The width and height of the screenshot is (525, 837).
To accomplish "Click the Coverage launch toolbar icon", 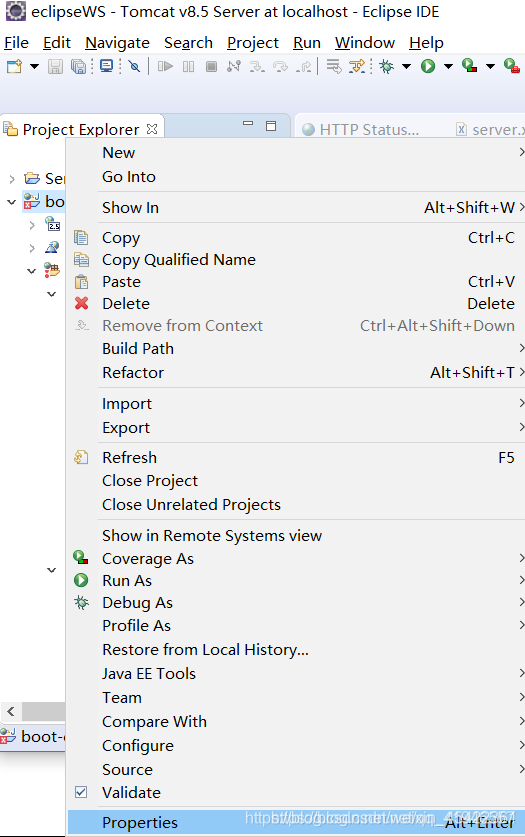I will pos(470,66).
